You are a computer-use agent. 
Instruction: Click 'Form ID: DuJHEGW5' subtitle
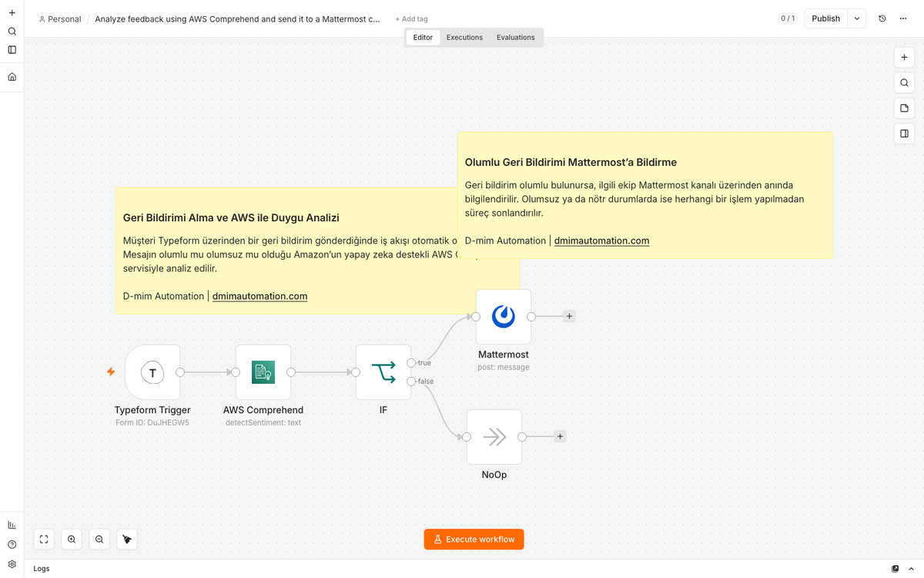152,422
